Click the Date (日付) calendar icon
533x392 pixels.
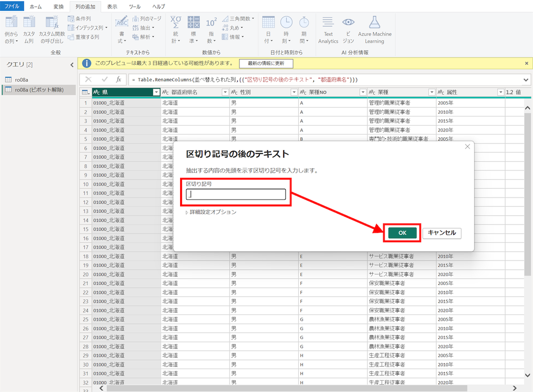(268, 22)
